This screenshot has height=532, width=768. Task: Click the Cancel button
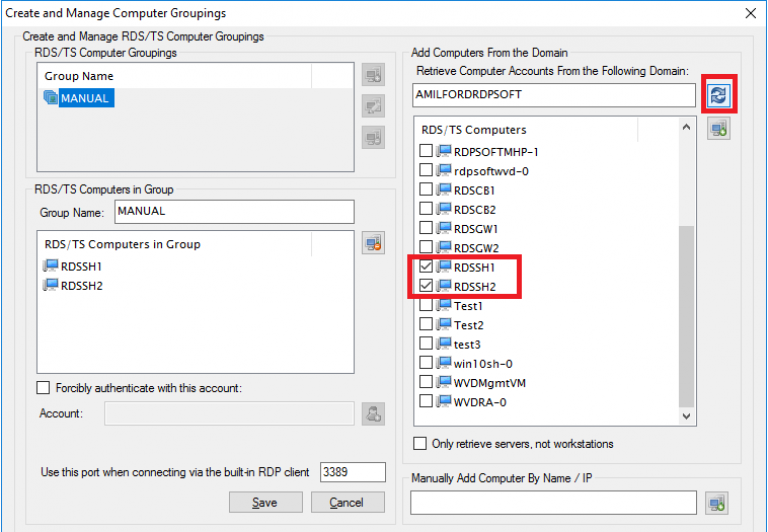(348, 503)
